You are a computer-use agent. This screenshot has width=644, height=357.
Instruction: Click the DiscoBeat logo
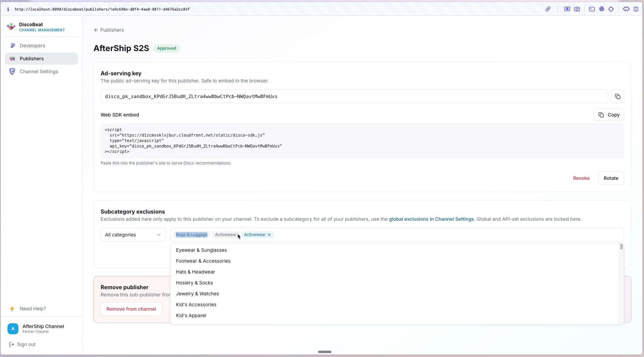click(11, 27)
